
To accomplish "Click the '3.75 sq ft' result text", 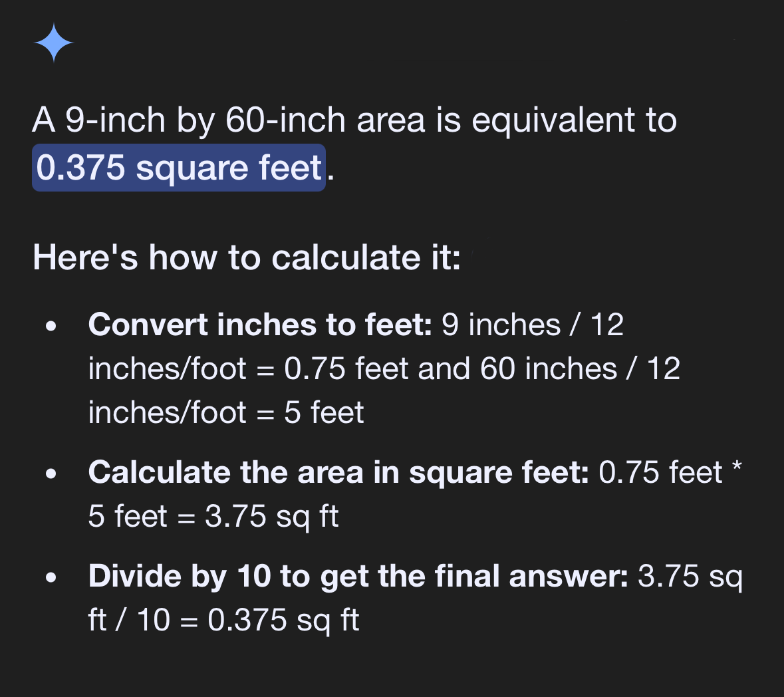I will tap(271, 517).
